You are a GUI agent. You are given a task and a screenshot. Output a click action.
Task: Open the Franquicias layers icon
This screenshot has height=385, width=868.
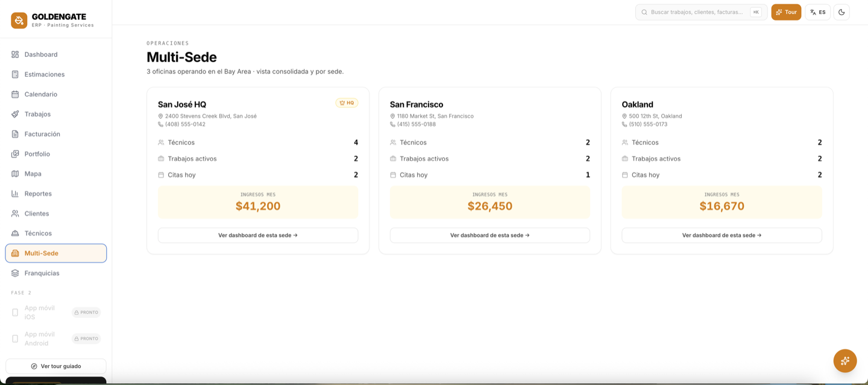coord(15,273)
